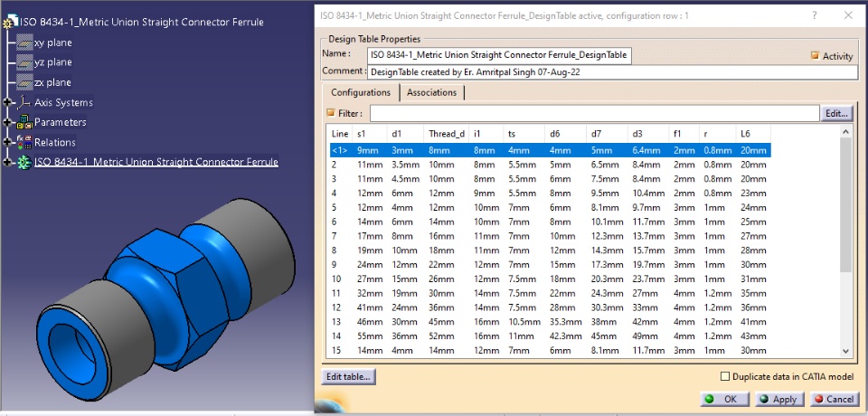
Task: Click the table scrollbar up arrow
Action: 846,132
